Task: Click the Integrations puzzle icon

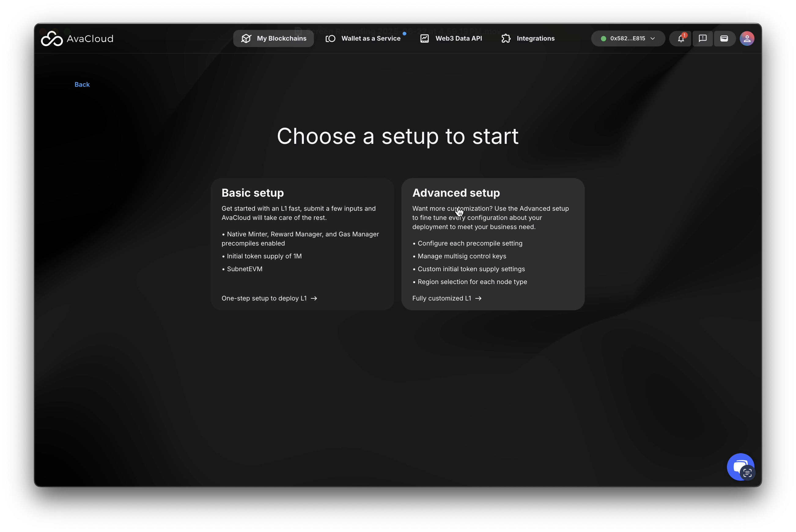Action: tap(506, 39)
